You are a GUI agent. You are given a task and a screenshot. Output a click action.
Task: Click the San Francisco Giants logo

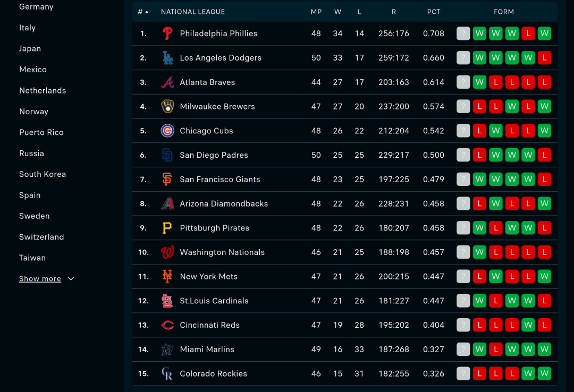[x=167, y=180]
